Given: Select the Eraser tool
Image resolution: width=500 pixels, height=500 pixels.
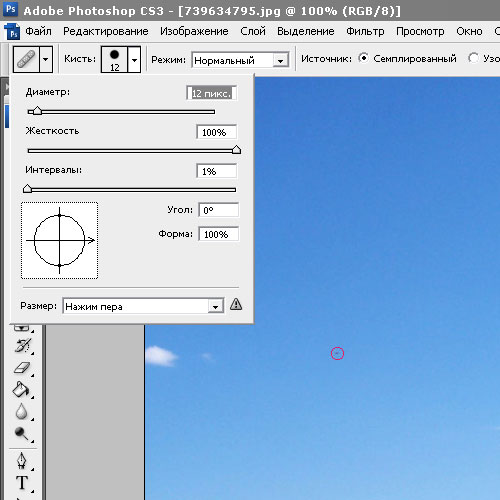Looking at the screenshot, I should tap(23, 368).
